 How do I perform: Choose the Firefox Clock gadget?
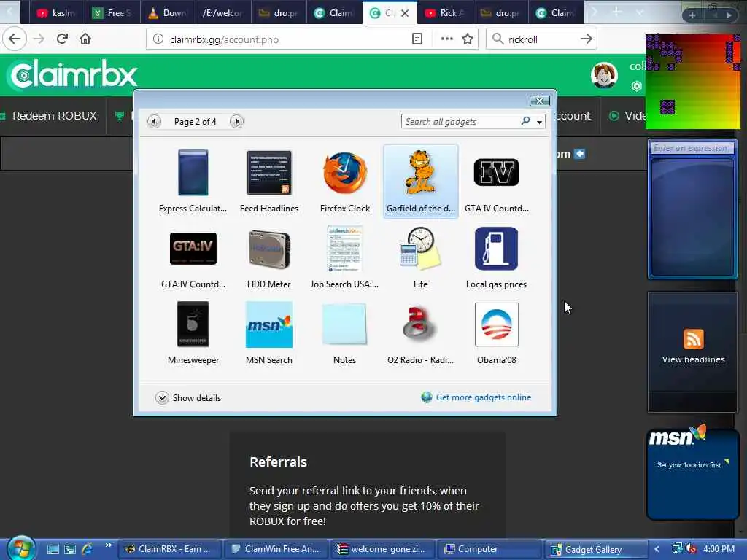click(x=345, y=181)
